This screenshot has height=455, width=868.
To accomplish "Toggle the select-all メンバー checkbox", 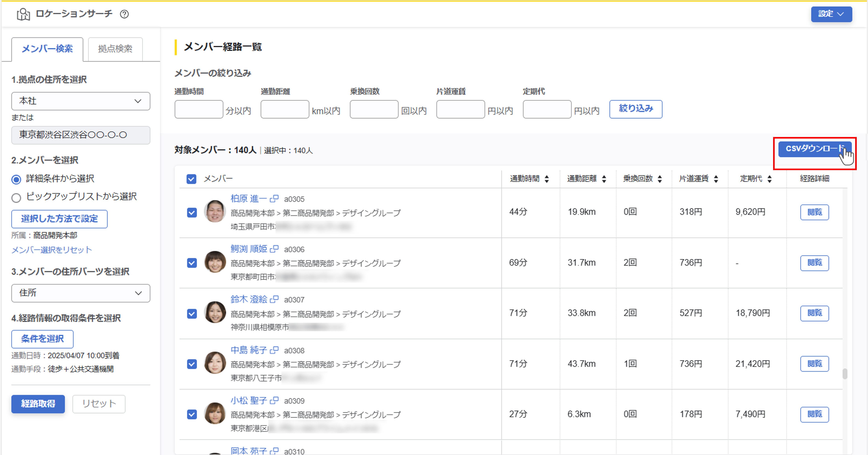I will click(x=191, y=179).
